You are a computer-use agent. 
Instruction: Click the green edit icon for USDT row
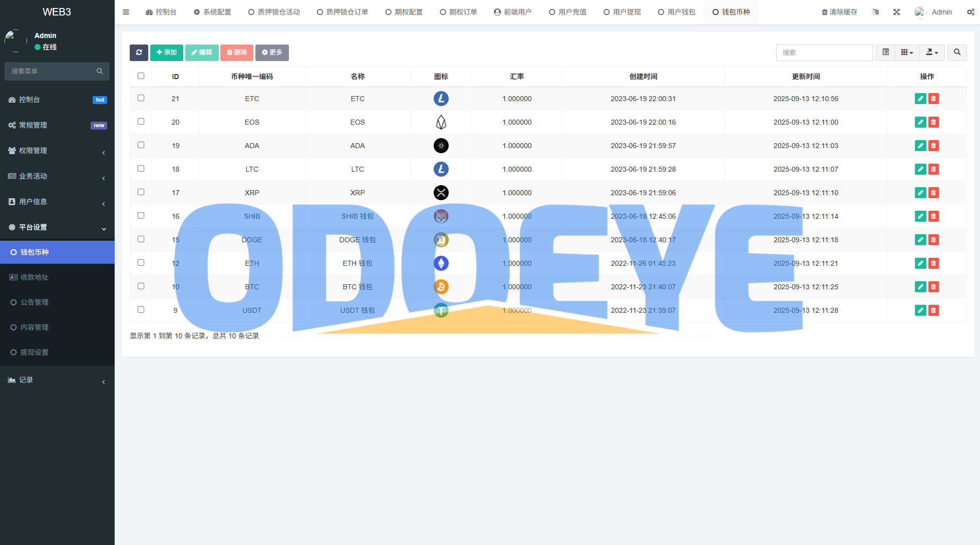tap(920, 310)
